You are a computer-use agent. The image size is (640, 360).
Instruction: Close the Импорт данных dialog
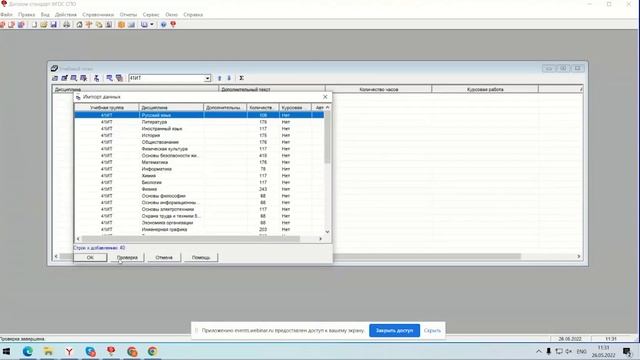click(x=325, y=97)
